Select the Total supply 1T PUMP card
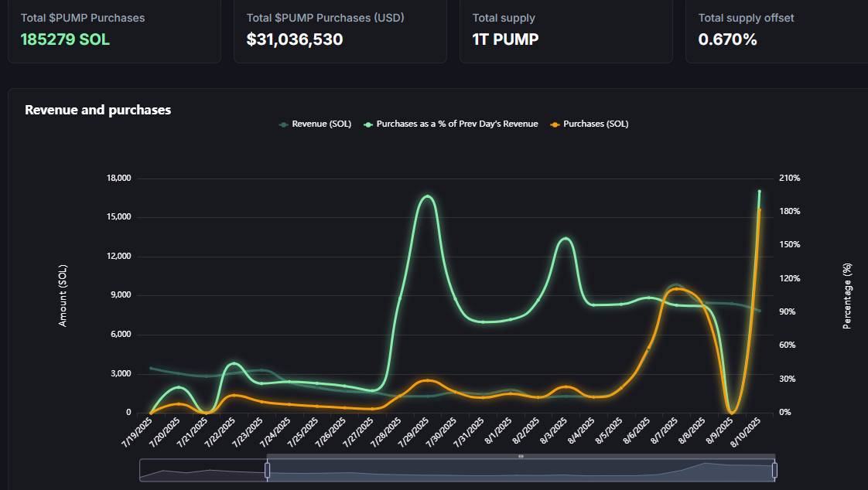This screenshot has height=490, width=868. click(x=566, y=29)
